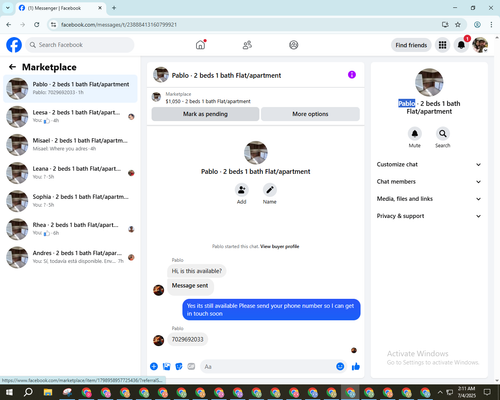
Task: Click the Add people icon
Action: 241,190
